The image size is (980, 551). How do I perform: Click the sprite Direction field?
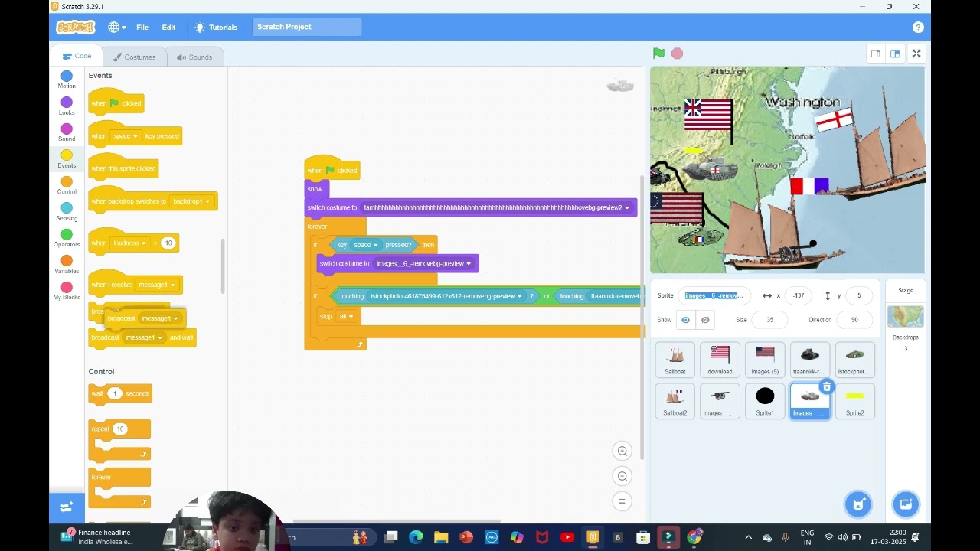(854, 320)
